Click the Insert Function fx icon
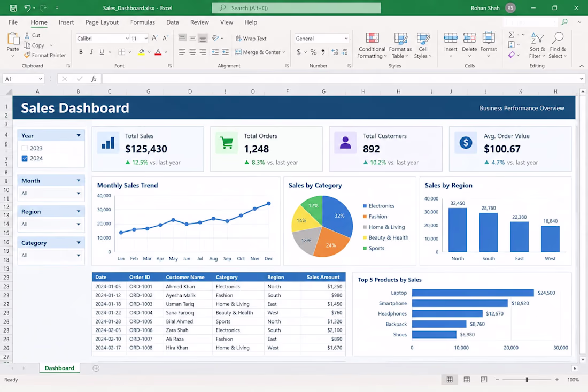Viewport: 588px width, 392px height. pos(94,79)
